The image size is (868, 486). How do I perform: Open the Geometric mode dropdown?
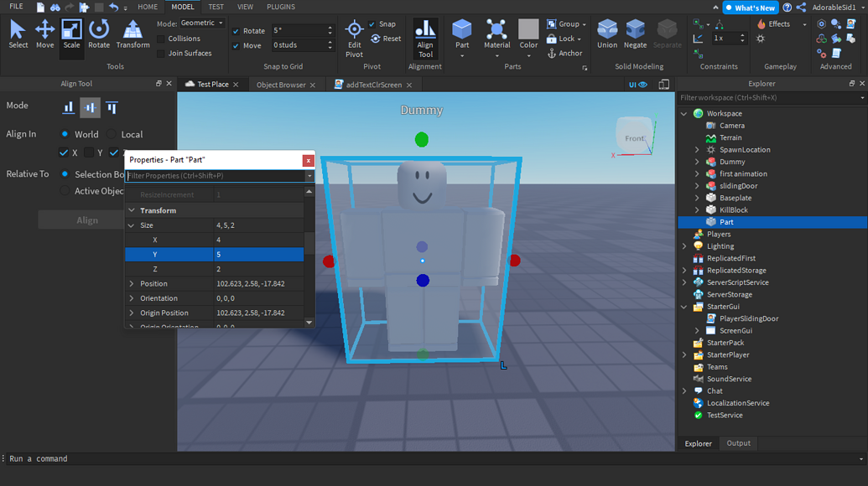pyautogui.click(x=202, y=23)
